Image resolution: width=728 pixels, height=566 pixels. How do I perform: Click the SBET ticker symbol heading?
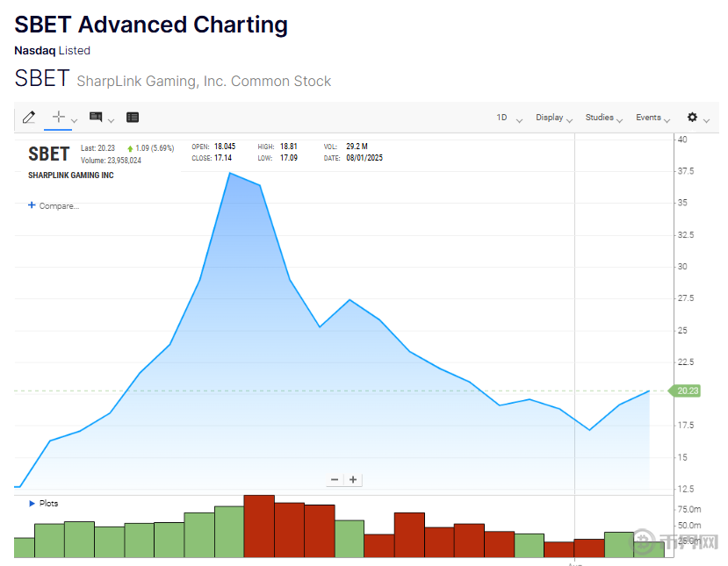41,79
